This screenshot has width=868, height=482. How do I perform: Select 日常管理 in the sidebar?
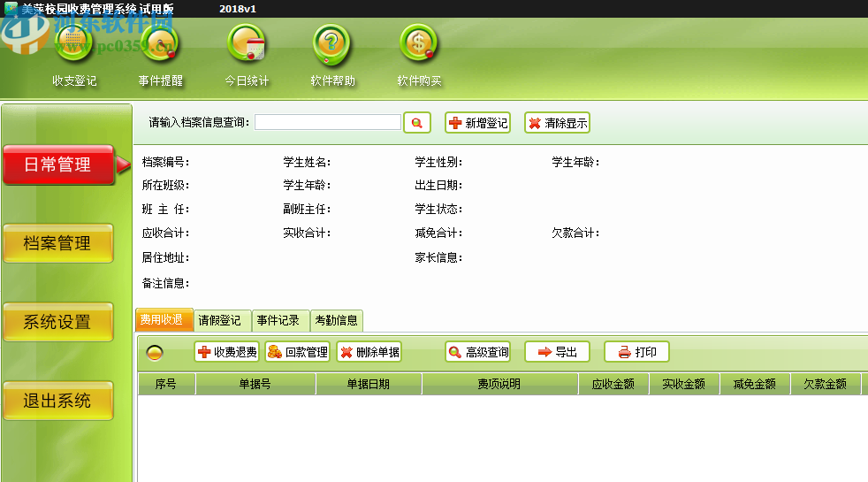pos(58,164)
